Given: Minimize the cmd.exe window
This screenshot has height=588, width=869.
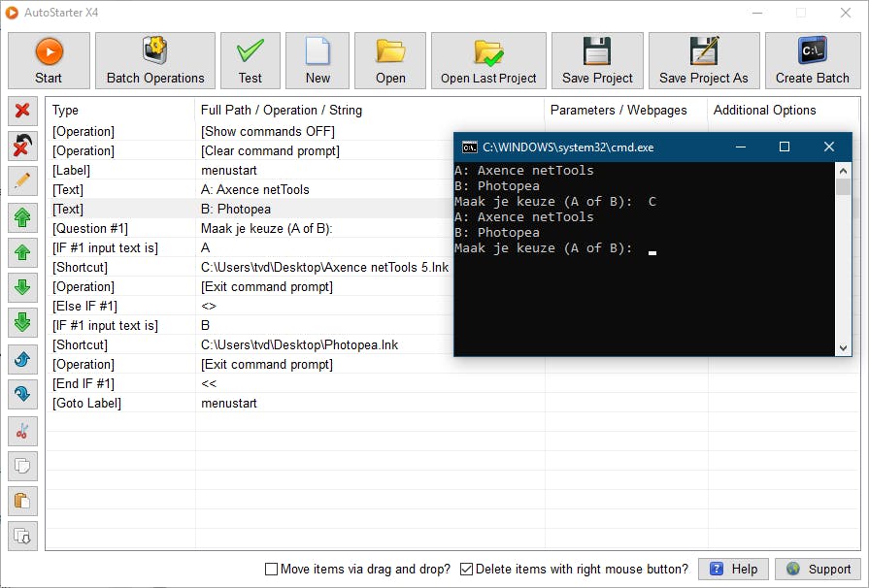Looking at the screenshot, I should (741, 147).
